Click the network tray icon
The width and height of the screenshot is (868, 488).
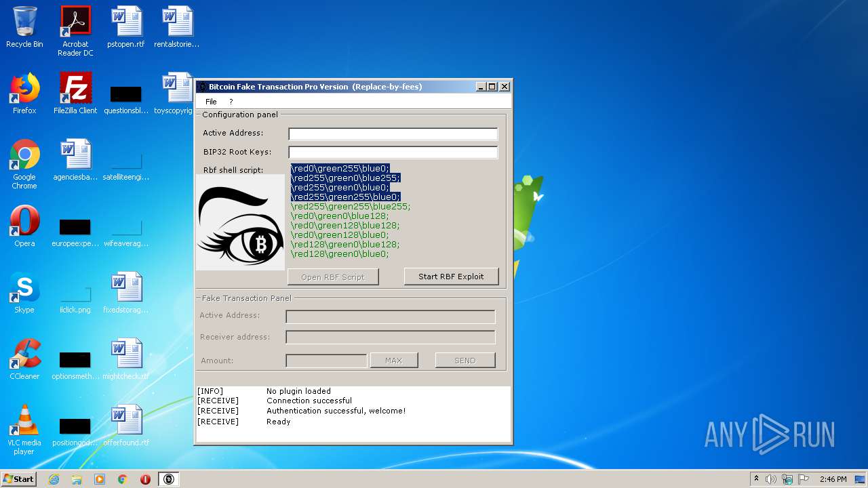tap(787, 479)
